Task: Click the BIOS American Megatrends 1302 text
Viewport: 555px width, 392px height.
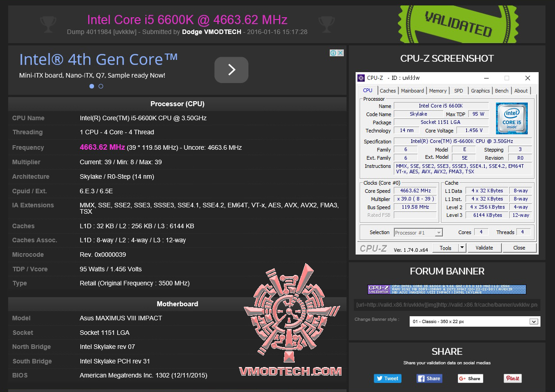Action: [x=144, y=375]
